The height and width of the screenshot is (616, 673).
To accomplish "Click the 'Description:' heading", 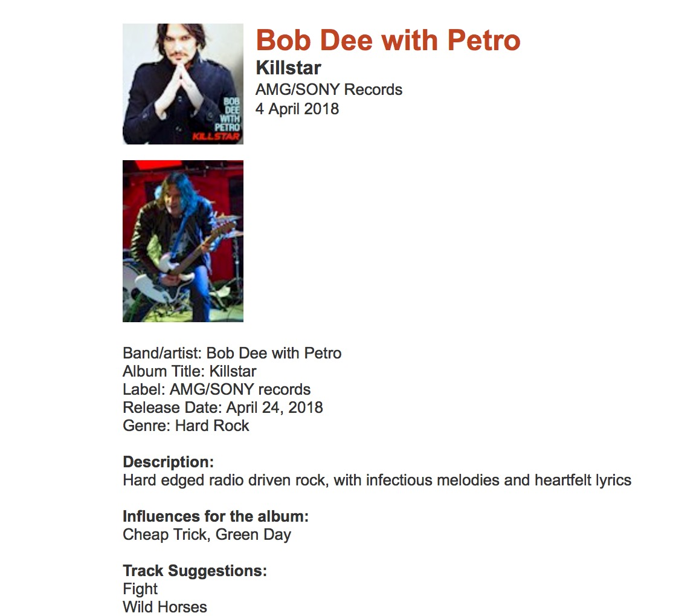I will [168, 462].
